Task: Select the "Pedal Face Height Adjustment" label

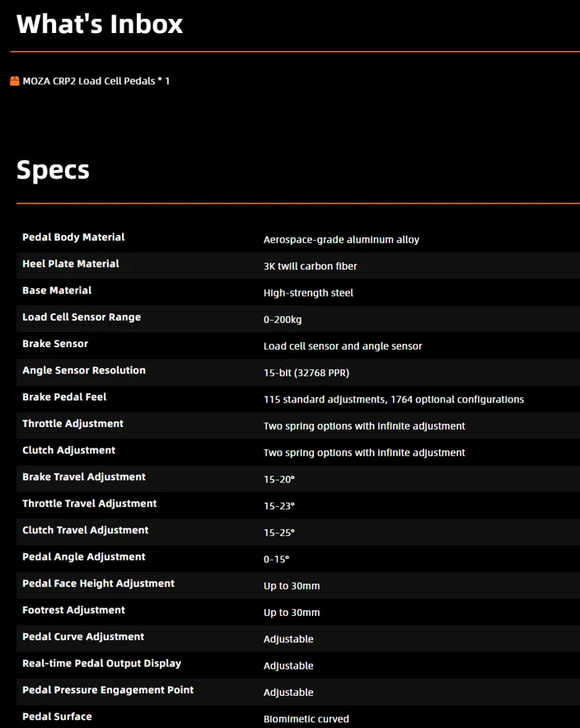Action: pos(98,584)
